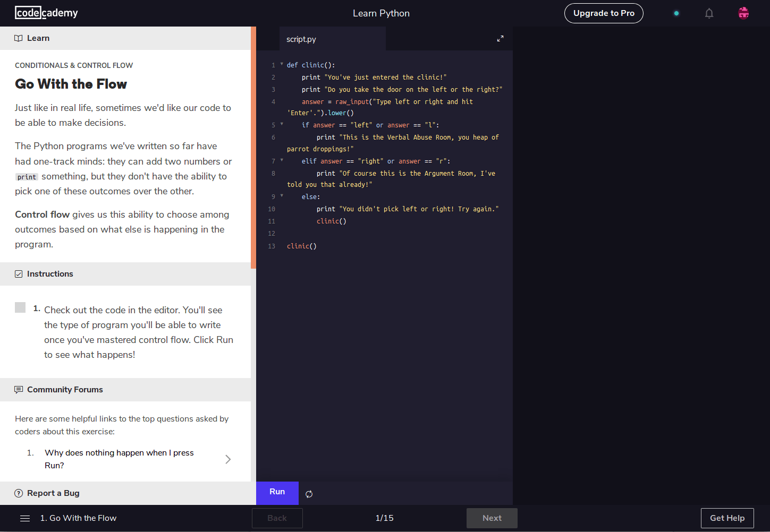Collapse the else block fold on line 9
Image resolution: width=770 pixels, height=532 pixels.
[282, 196]
